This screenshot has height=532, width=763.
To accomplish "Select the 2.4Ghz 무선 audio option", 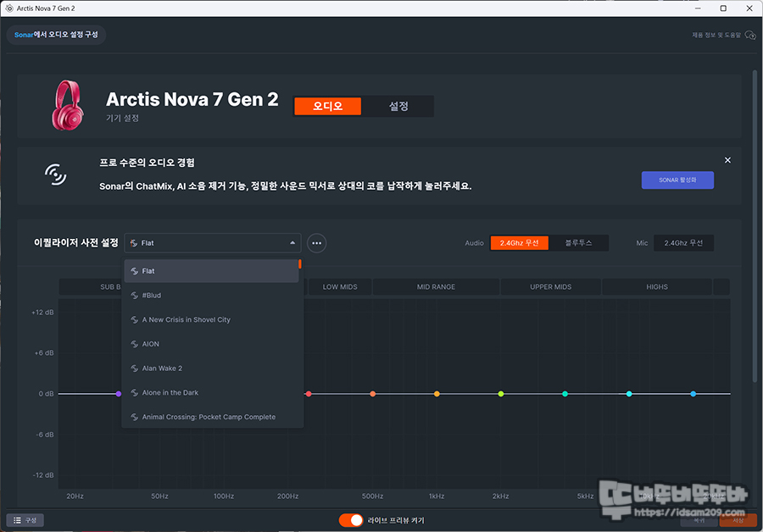I will click(x=519, y=243).
